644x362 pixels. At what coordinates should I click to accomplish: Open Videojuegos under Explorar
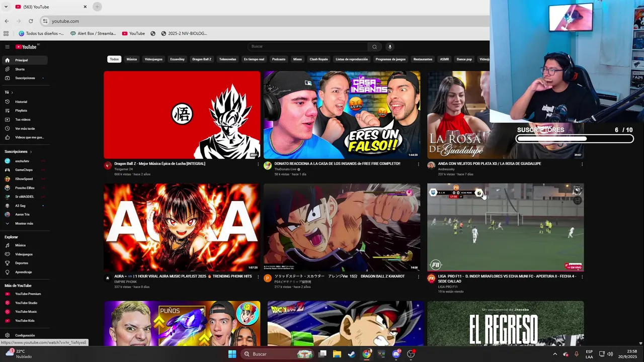[24, 254]
